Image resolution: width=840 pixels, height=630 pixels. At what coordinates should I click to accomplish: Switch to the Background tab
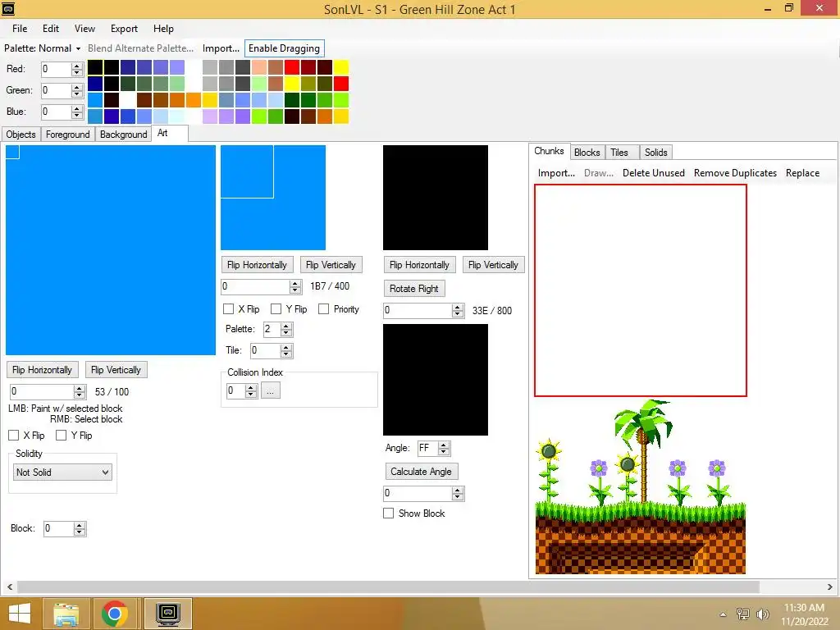(x=123, y=135)
